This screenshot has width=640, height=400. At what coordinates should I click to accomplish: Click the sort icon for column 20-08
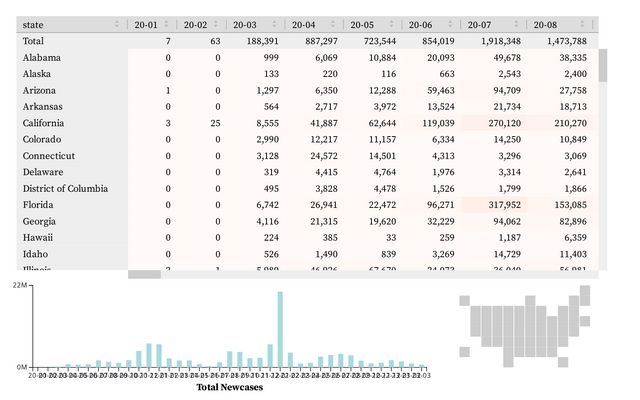pyautogui.click(x=588, y=24)
